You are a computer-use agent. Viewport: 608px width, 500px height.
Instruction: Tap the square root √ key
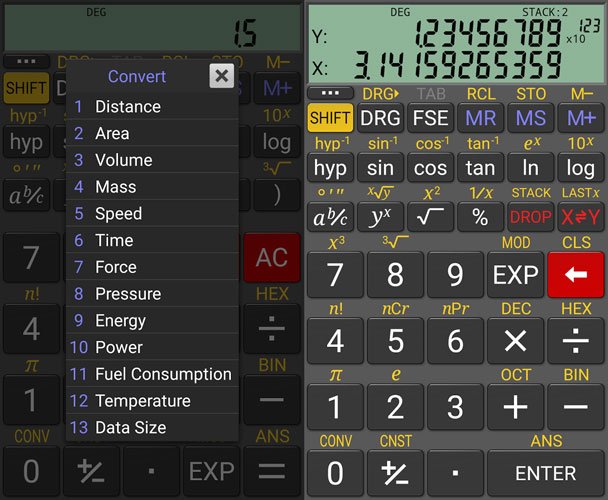click(430, 217)
